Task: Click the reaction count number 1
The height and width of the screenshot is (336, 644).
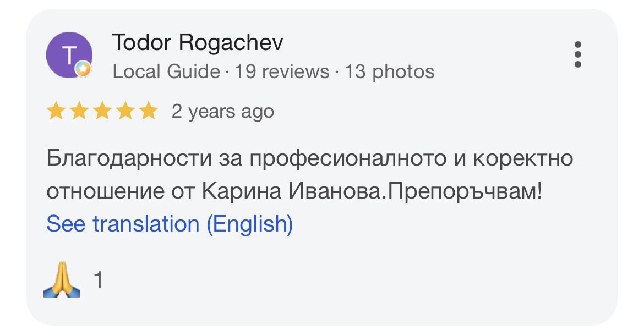Action: tap(98, 280)
